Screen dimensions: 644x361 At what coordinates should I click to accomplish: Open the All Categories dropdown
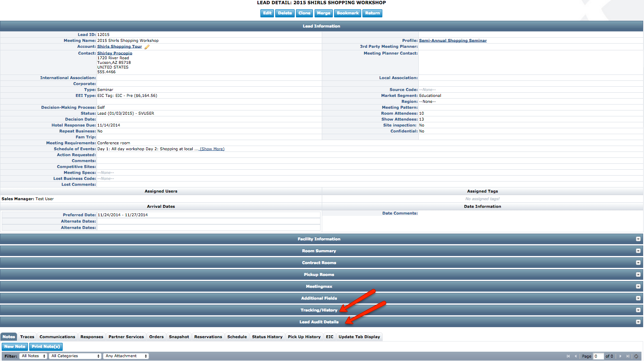[75, 356]
